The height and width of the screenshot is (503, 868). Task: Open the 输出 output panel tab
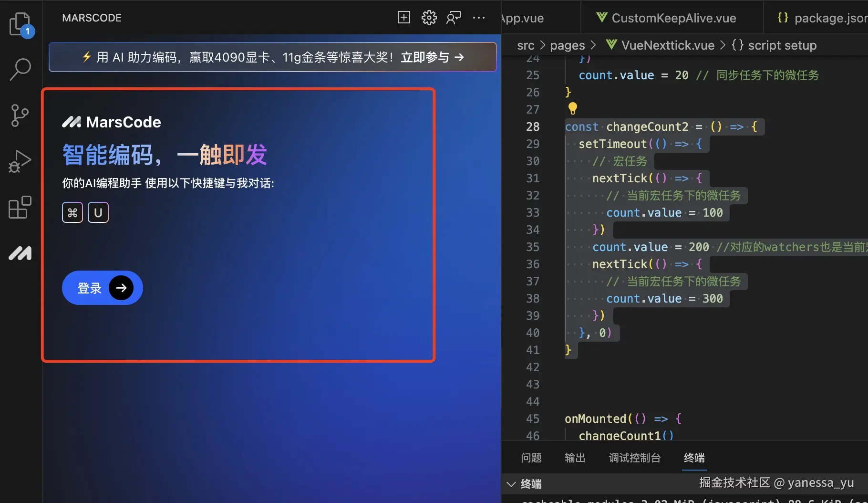coord(575,458)
